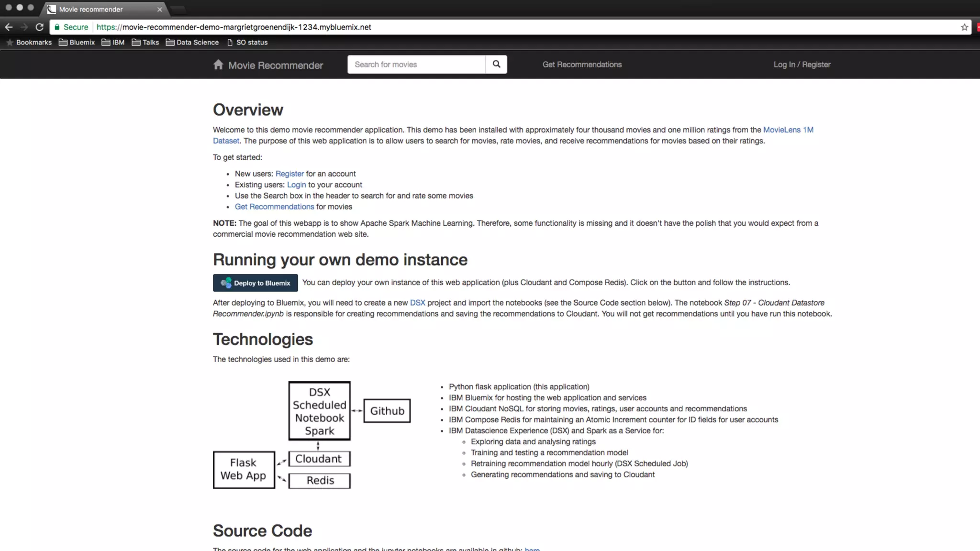Click the browser back arrow
980x551 pixels.
tap(9, 27)
